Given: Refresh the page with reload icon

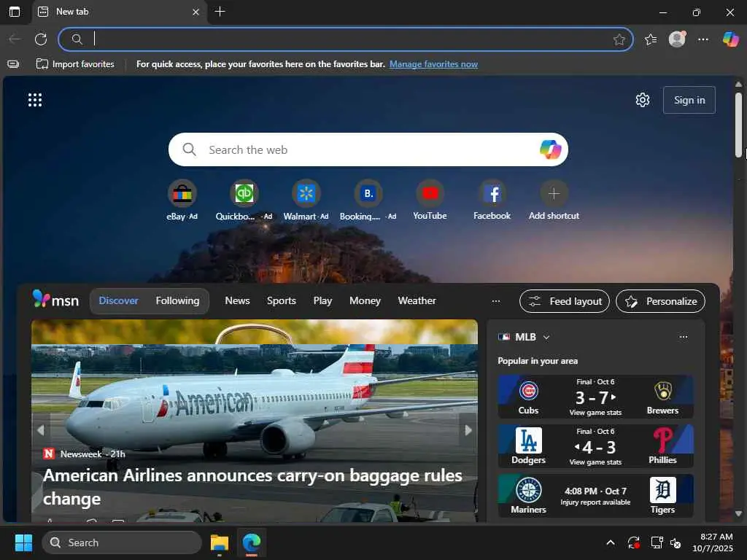Looking at the screenshot, I should (x=41, y=39).
